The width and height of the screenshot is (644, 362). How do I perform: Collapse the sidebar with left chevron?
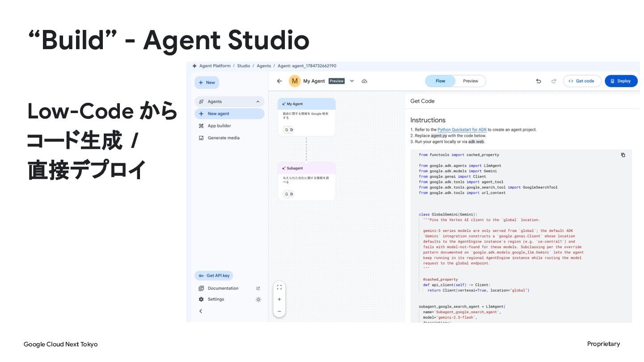tap(201, 311)
